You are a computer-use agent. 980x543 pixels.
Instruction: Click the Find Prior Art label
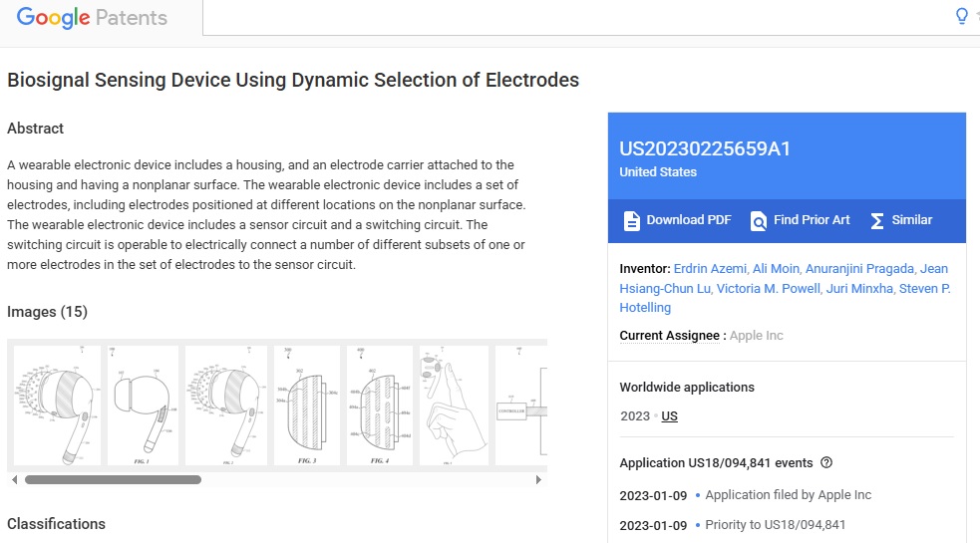pos(812,220)
